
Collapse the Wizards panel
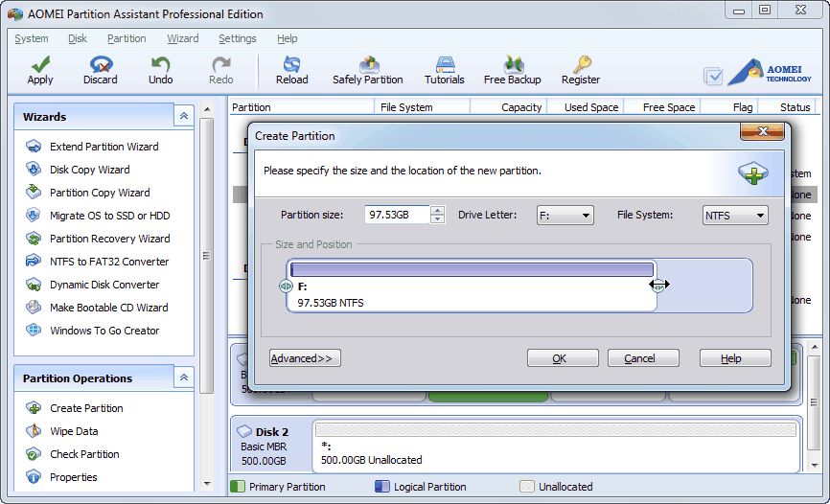click(184, 116)
